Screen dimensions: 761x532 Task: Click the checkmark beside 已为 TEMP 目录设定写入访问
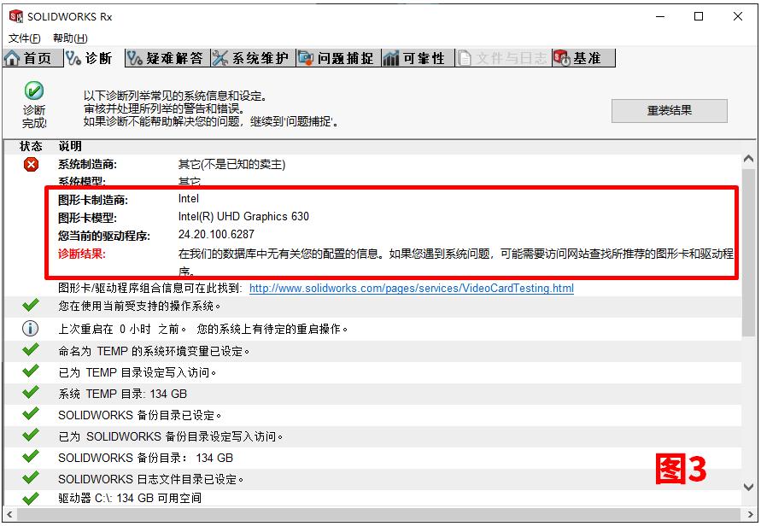(x=31, y=371)
